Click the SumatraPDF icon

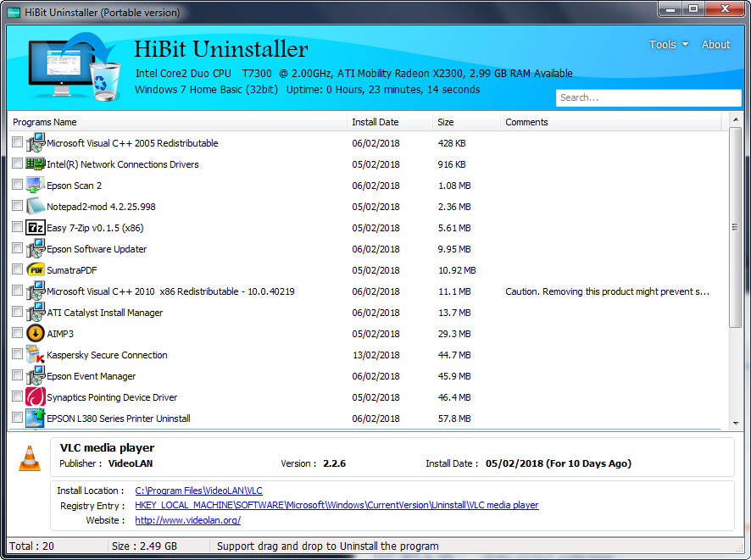tap(36, 270)
